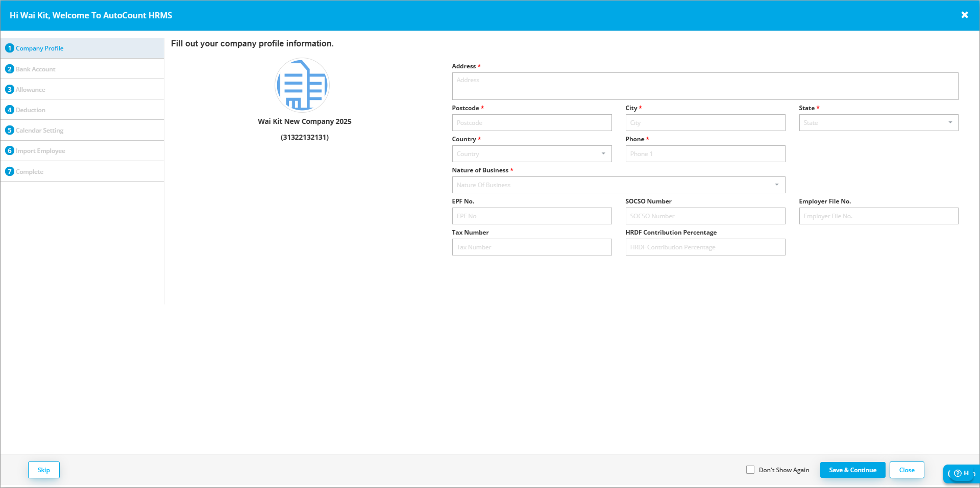980x488 pixels.
Task: Click the step 2 number badge
Action: pyautogui.click(x=10, y=69)
